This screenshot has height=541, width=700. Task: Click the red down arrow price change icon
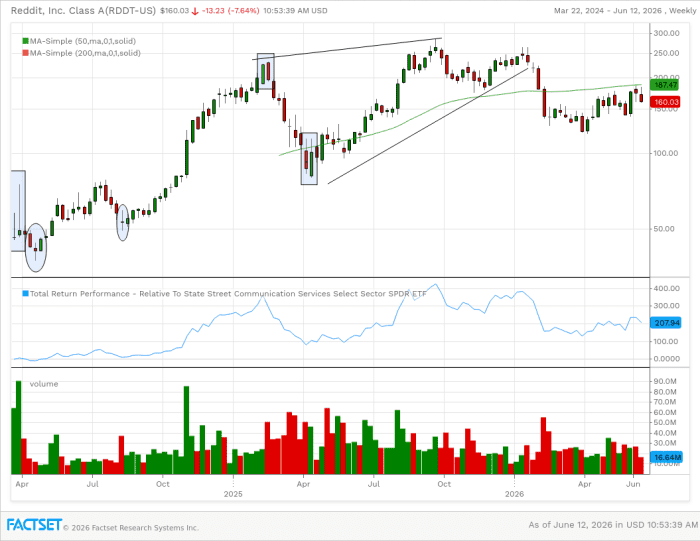click(195, 11)
